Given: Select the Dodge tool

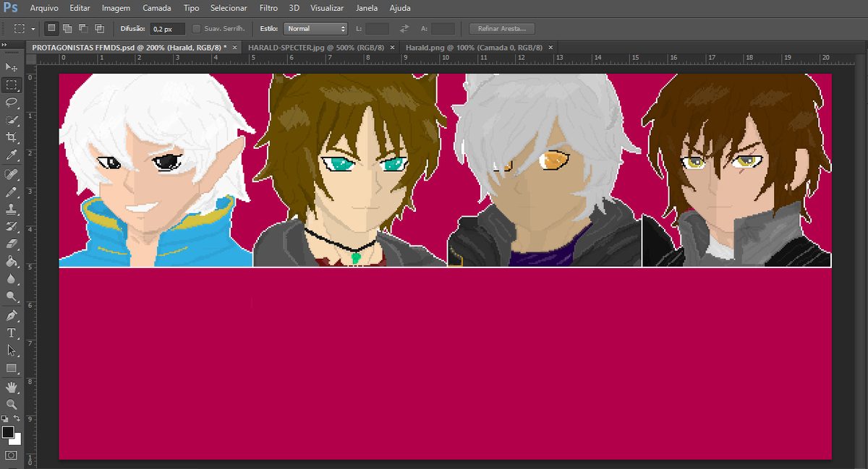Looking at the screenshot, I should click(x=11, y=296).
